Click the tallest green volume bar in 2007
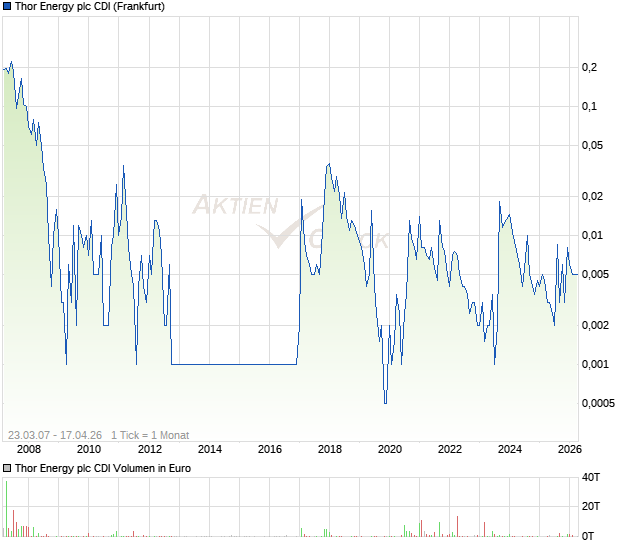The height and width of the screenshot is (546, 620). point(6,509)
